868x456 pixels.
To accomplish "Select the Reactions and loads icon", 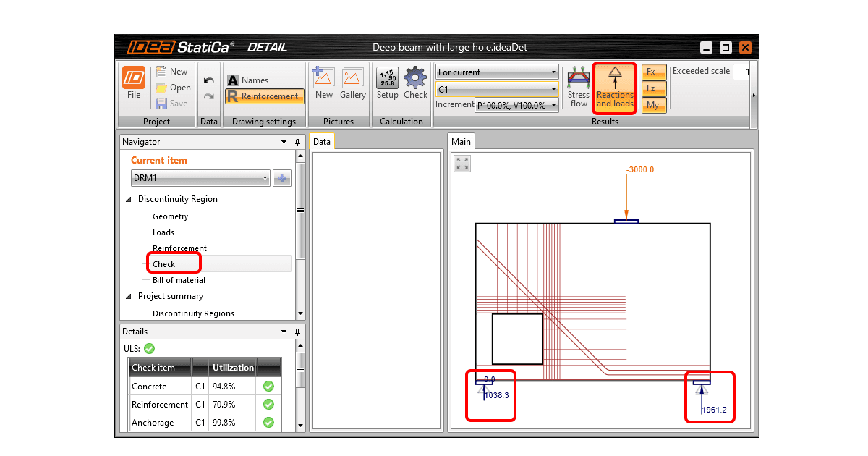I will coord(615,77).
